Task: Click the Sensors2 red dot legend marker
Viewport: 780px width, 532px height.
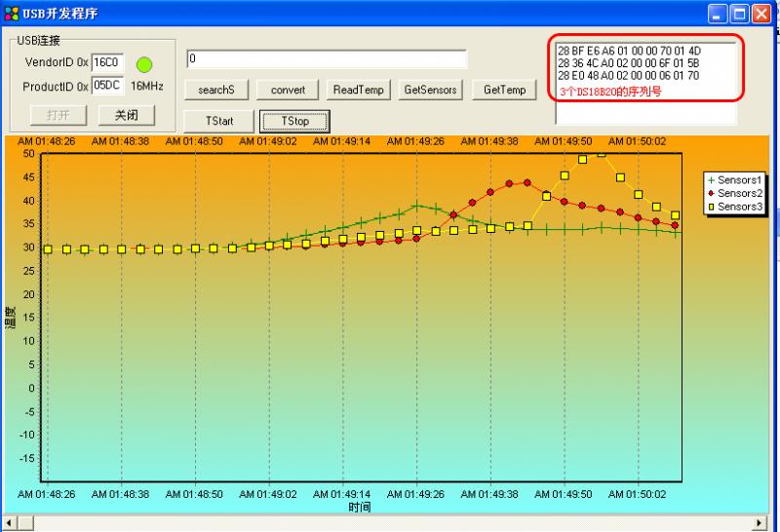Action: tap(711, 194)
